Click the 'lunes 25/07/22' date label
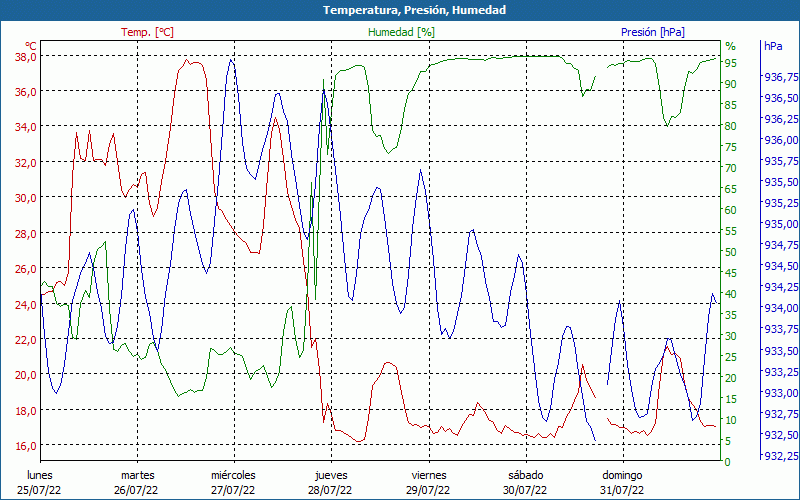Viewport: 800px width, 500px height. point(39,483)
